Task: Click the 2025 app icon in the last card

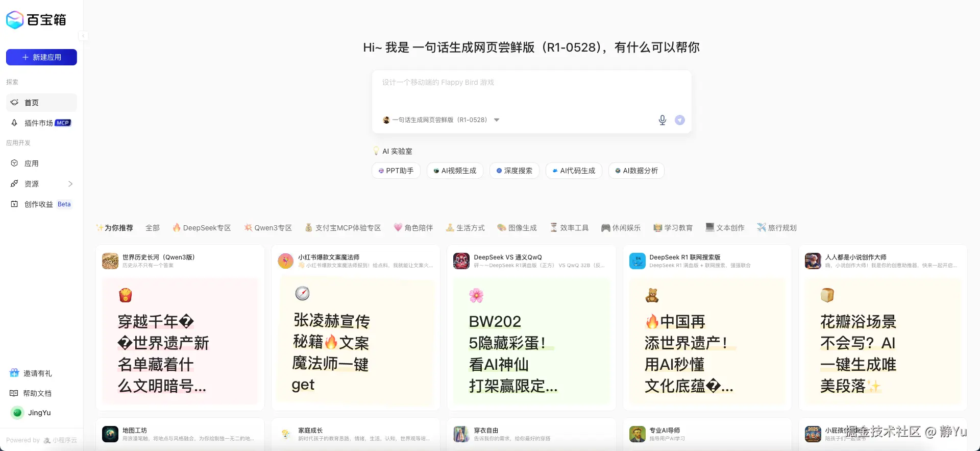Action: (x=813, y=434)
